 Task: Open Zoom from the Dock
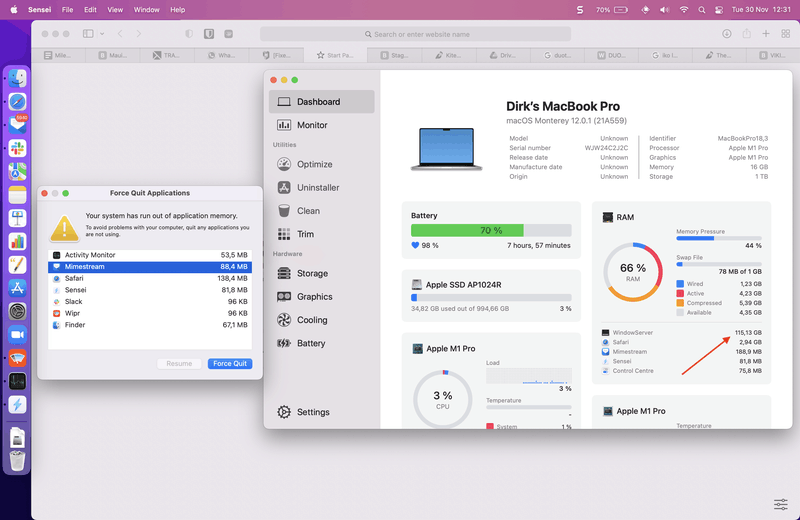[x=17, y=335]
